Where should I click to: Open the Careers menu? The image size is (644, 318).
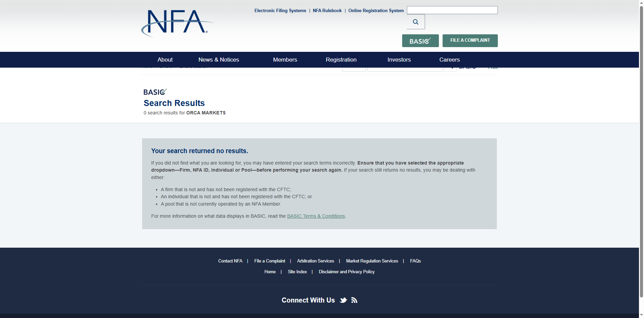coord(449,60)
